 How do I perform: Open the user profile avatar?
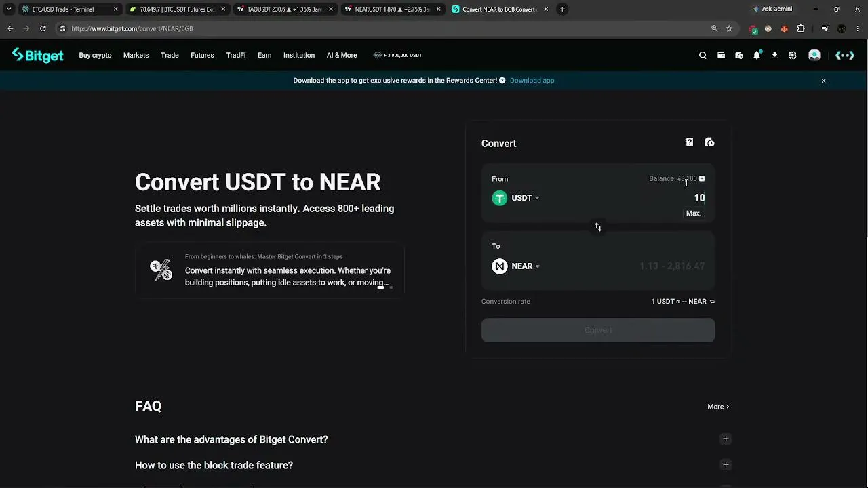click(814, 56)
